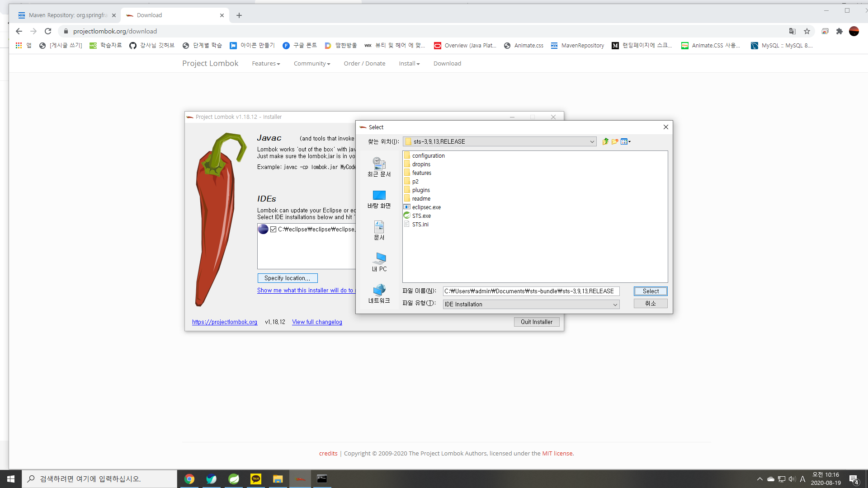Select the dropins folder
Viewport: 868px width, 488px height.
tap(417, 164)
